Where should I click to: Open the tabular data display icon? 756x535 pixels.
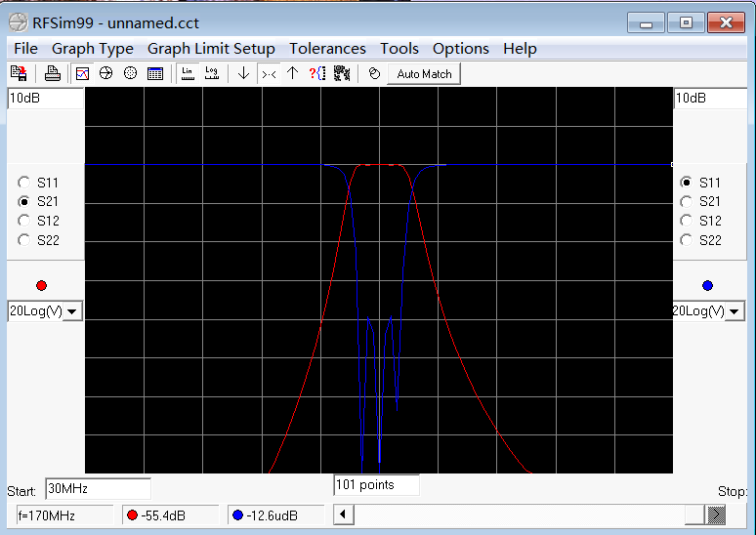coord(155,73)
